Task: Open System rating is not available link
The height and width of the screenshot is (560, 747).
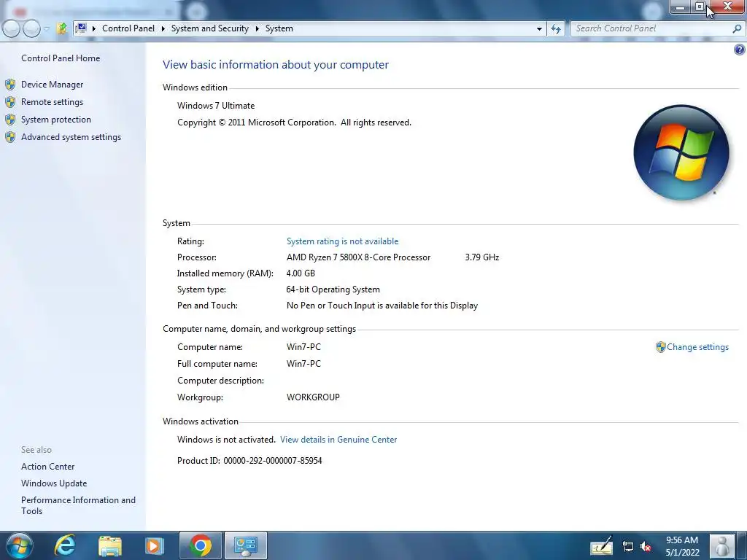Action: coord(342,241)
